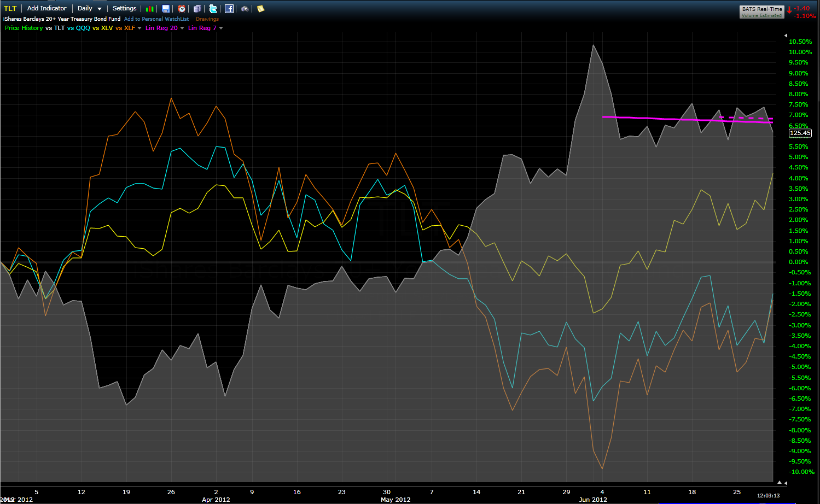Click the -5.00% label on price axis

(x=800, y=367)
